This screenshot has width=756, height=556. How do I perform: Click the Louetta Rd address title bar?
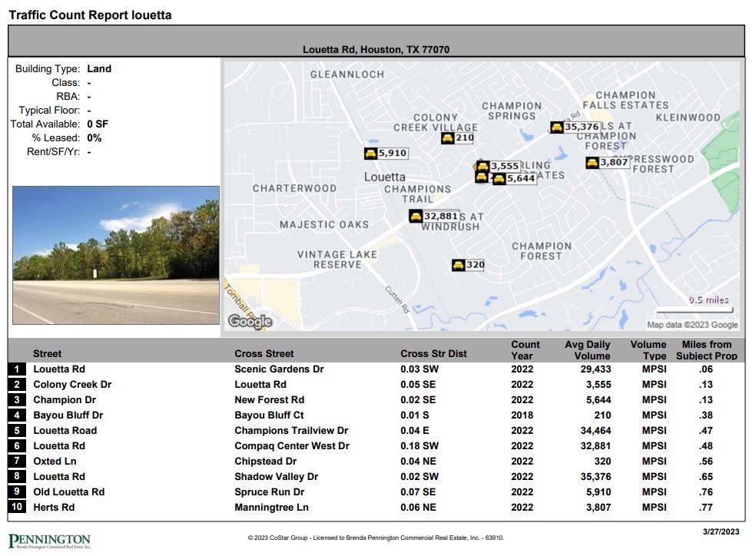[378, 47]
